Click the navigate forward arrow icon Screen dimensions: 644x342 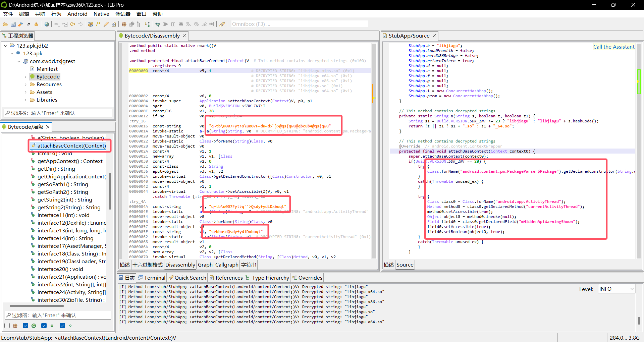coord(80,24)
